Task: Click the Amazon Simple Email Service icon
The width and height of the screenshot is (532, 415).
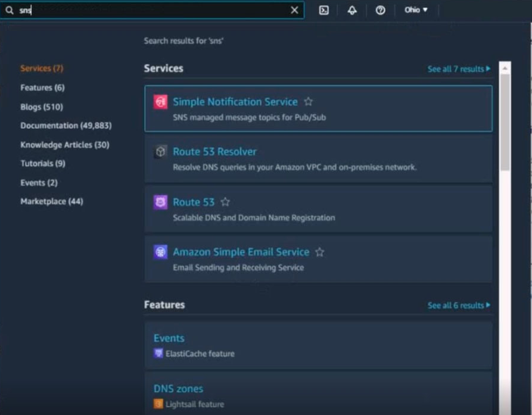Action: (x=160, y=252)
